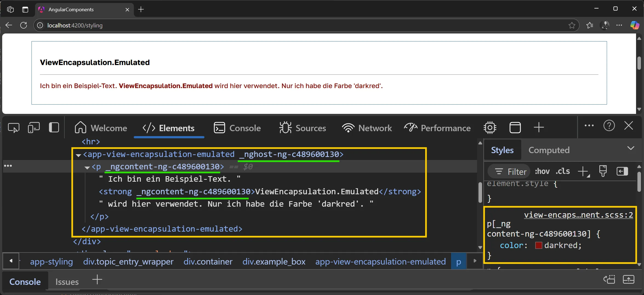Image resolution: width=644 pixels, height=295 pixels.
Task: Open the favorites list icon
Action: (x=589, y=25)
